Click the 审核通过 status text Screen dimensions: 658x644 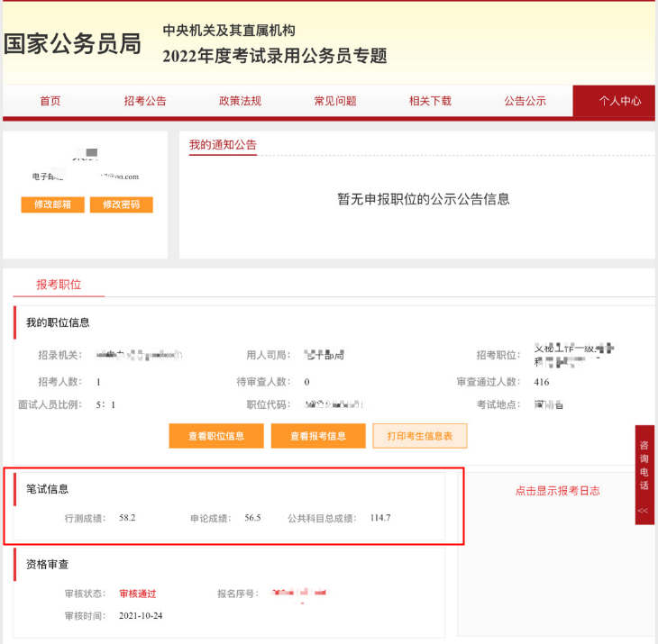[138, 594]
